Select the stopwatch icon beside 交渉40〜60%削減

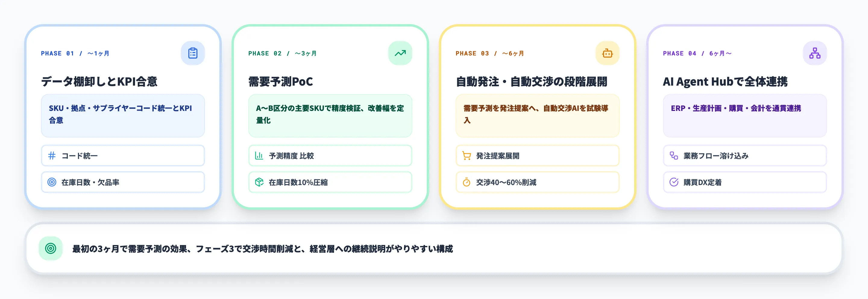point(466,182)
